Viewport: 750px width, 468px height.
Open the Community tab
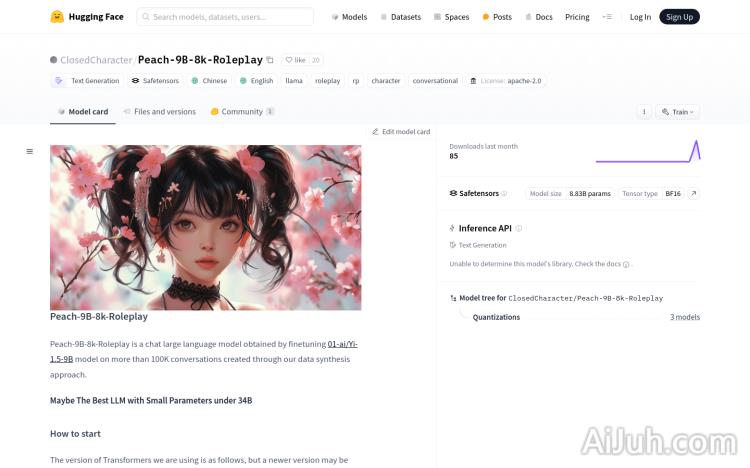[242, 112]
